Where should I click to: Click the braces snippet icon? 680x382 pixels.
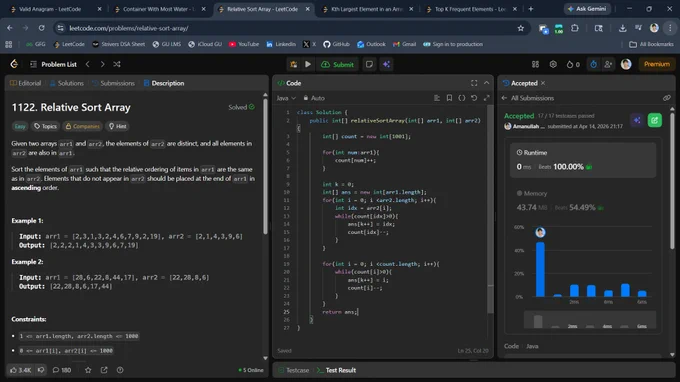pyautogui.click(x=462, y=98)
